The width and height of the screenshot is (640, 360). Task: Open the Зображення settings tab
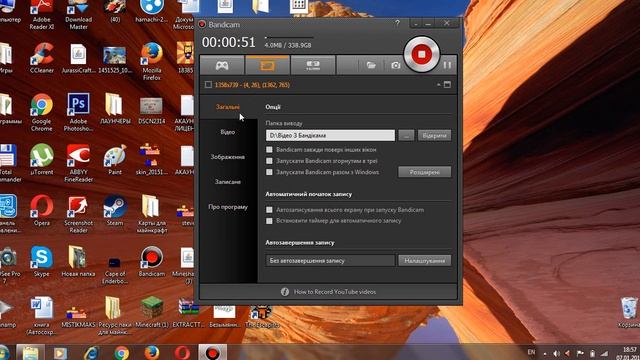point(228,157)
